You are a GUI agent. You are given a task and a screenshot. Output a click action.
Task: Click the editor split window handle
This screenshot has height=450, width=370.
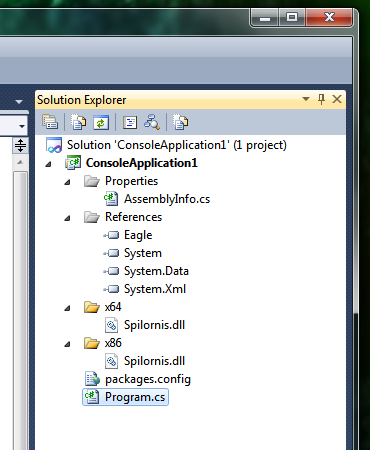pos(20,145)
